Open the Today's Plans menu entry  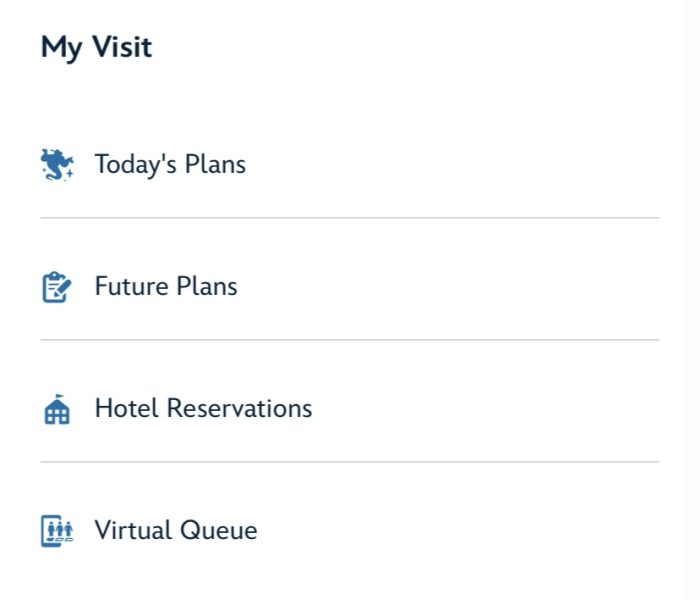(x=170, y=164)
